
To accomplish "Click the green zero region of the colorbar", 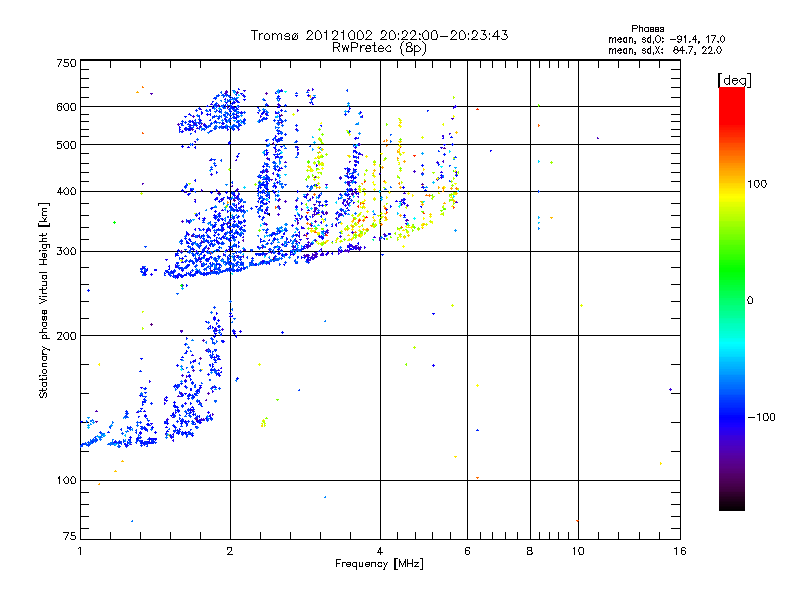I will (732, 301).
